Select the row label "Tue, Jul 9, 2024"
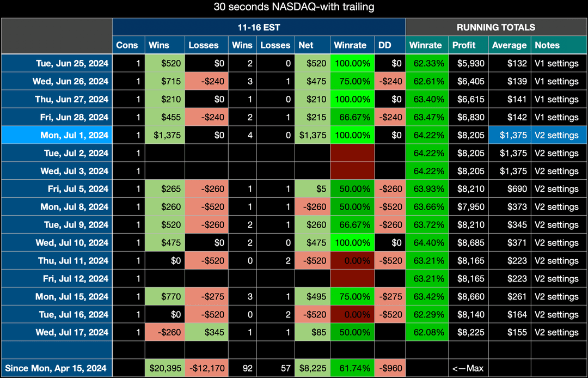Viewport: 588px width, 378px height. 57,224
